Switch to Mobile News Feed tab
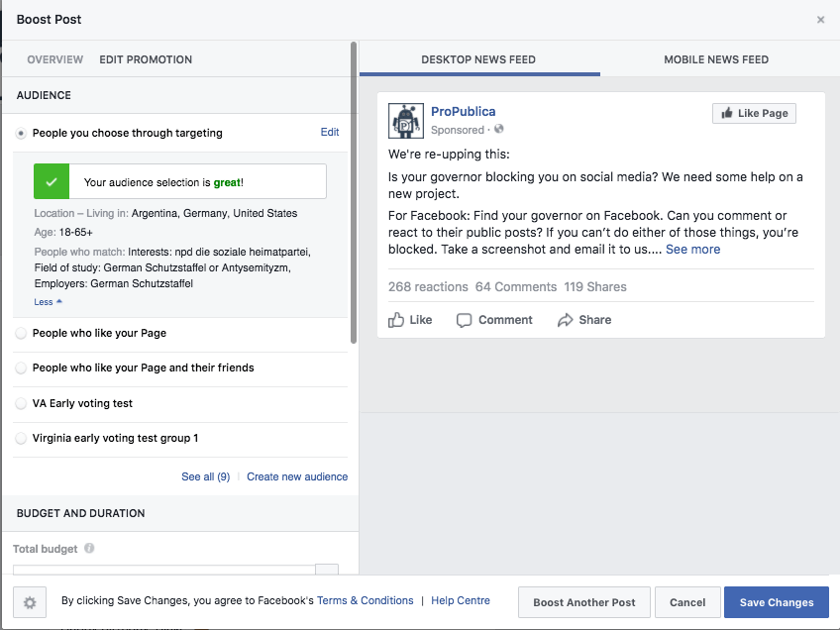 715,59
